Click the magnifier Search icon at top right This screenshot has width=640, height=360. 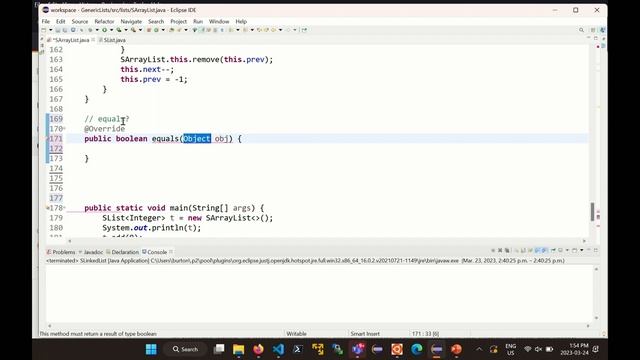click(581, 30)
